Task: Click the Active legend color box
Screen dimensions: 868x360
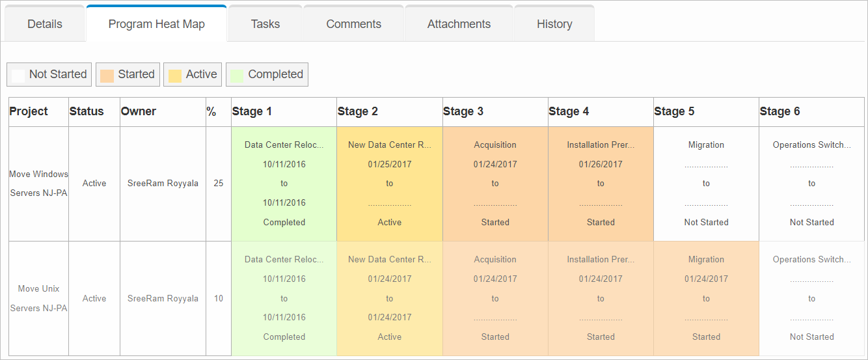Action: pos(175,75)
